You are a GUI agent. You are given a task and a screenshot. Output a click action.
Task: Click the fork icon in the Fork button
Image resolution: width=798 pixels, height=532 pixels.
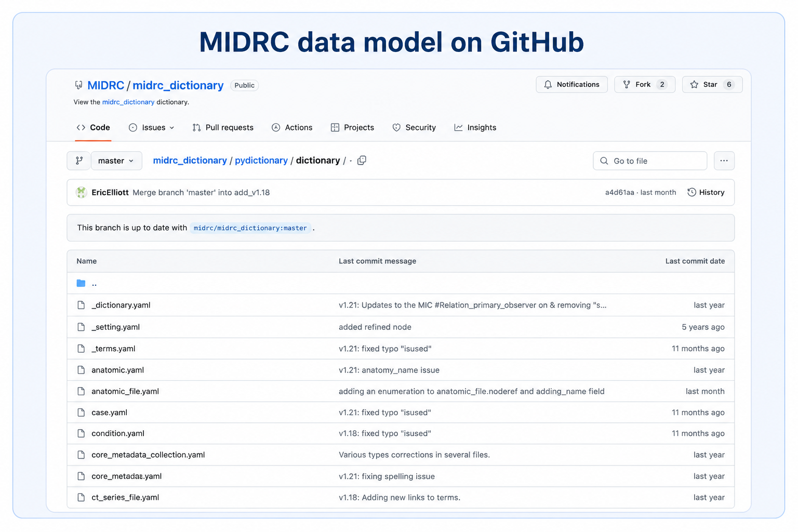(x=627, y=84)
